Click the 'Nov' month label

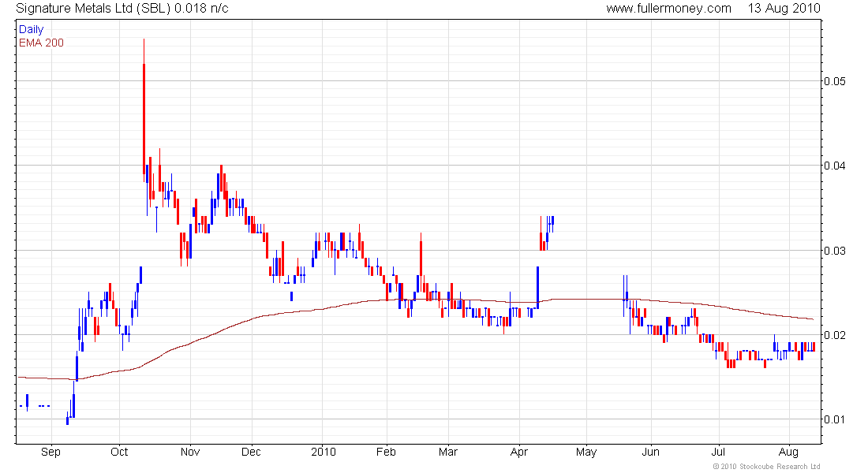pyautogui.click(x=190, y=452)
